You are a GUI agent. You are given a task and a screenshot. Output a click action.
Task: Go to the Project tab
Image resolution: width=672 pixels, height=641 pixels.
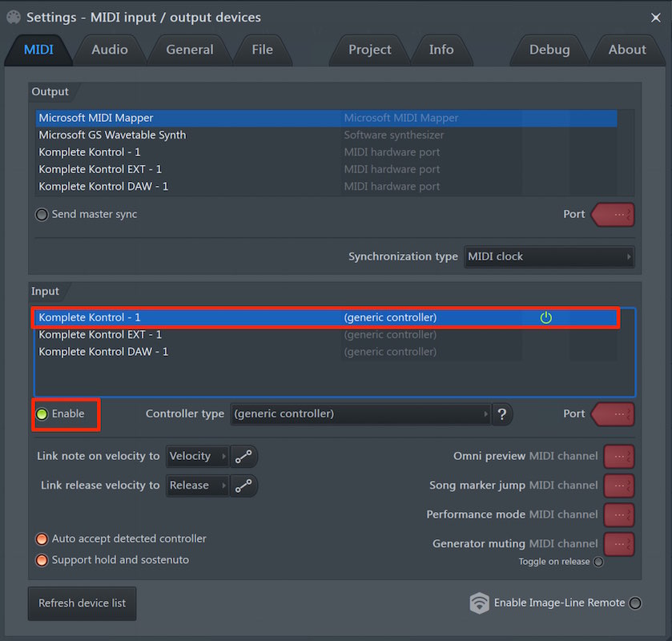tap(370, 50)
